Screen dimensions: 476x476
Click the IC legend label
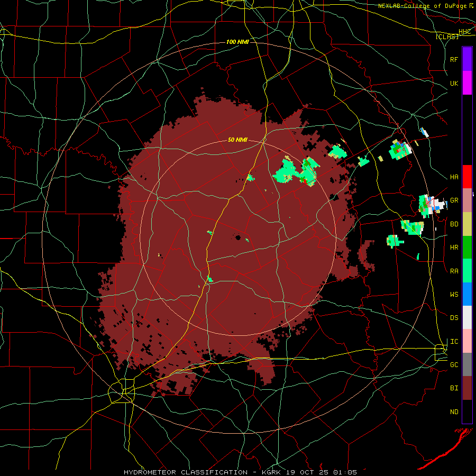[454, 342]
